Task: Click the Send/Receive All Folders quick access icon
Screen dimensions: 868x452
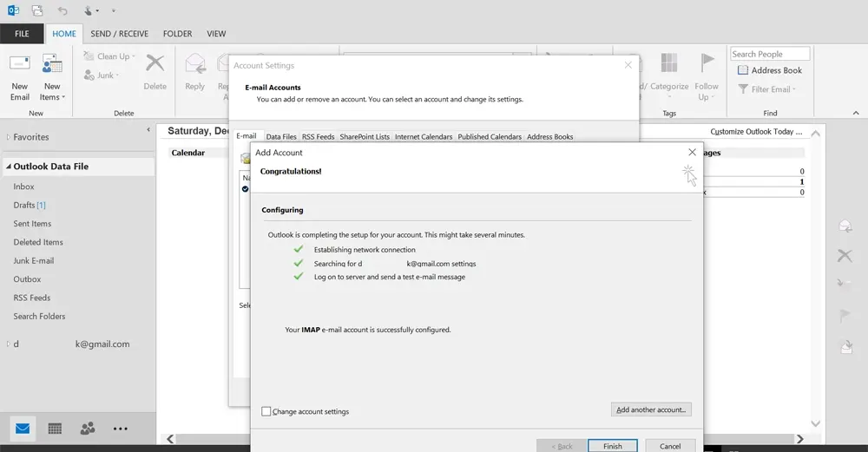Action: click(x=37, y=10)
